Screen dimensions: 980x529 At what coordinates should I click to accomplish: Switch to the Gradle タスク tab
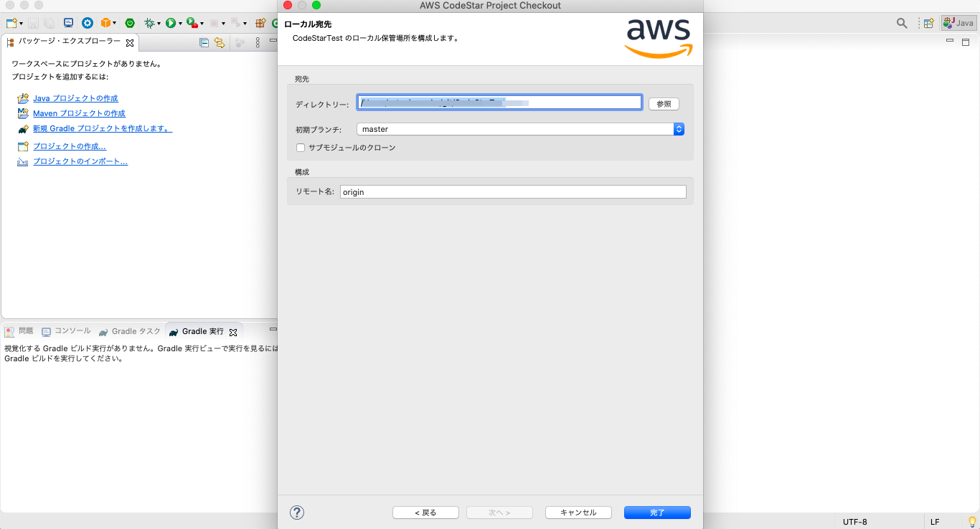coord(130,331)
